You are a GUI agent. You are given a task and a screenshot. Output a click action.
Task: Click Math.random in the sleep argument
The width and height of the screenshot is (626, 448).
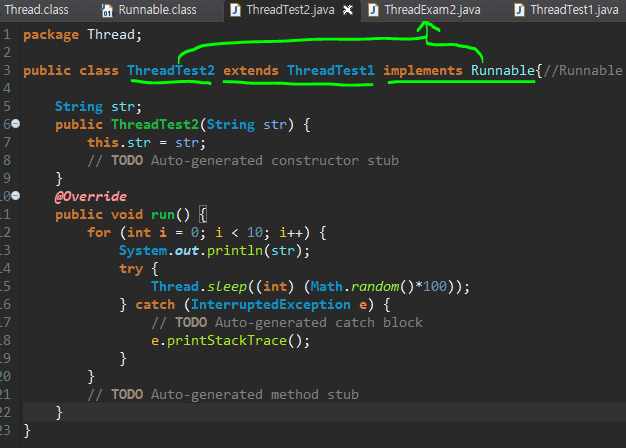[355, 286]
